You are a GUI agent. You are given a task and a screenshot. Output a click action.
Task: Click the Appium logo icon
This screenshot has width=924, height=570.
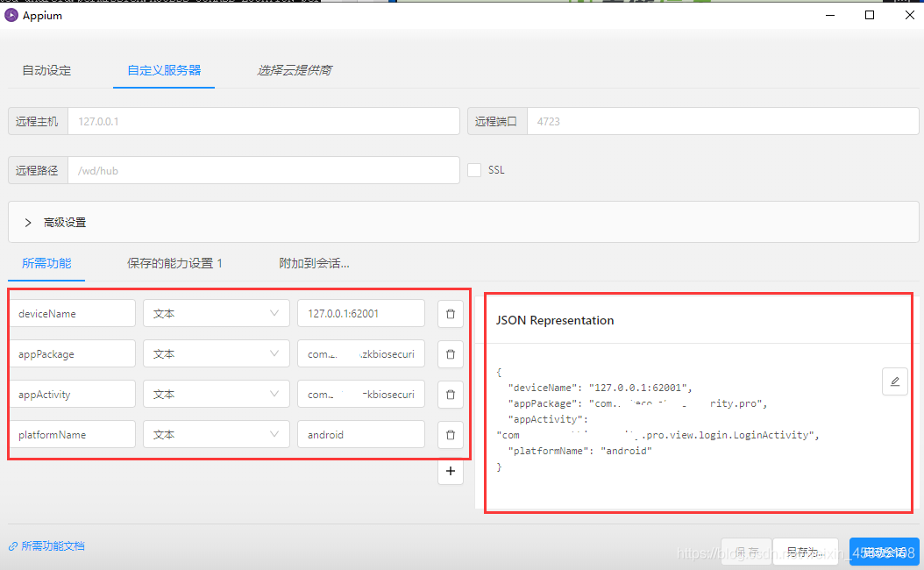11,15
